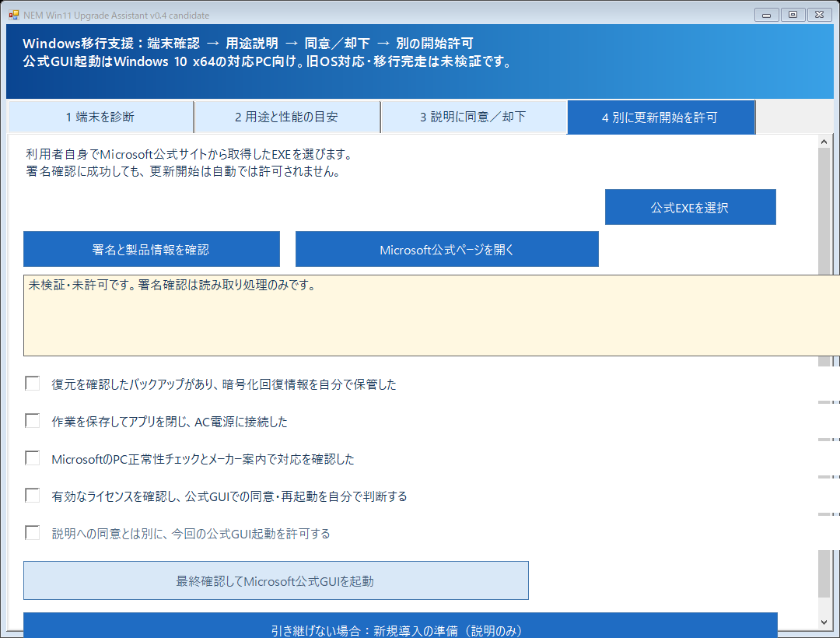Click the window title NEM Win11 Upgrade Assistant v0.4 candidate

(x=116, y=15)
